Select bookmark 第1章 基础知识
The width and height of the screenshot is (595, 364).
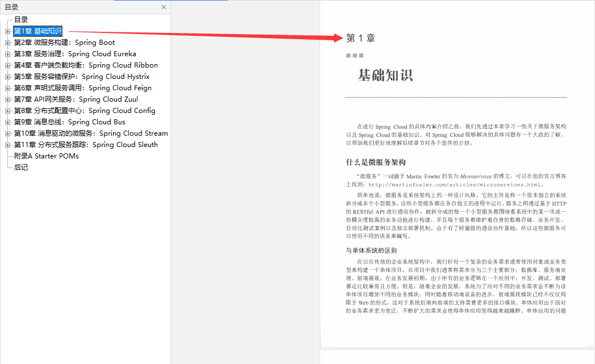(37, 31)
